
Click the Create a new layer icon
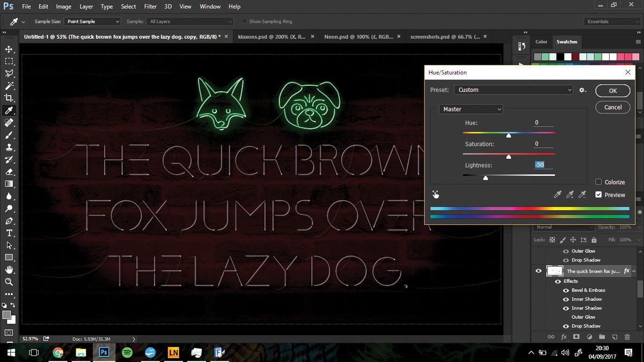[x=614, y=337]
